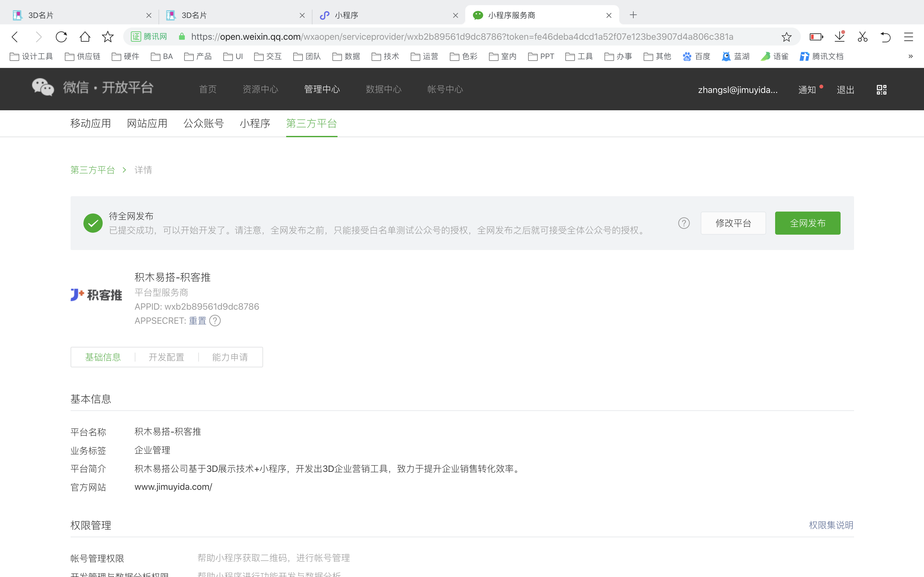Bookmark page with star in address bar
Viewport: 924px width, 577px height.
(786, 37)
